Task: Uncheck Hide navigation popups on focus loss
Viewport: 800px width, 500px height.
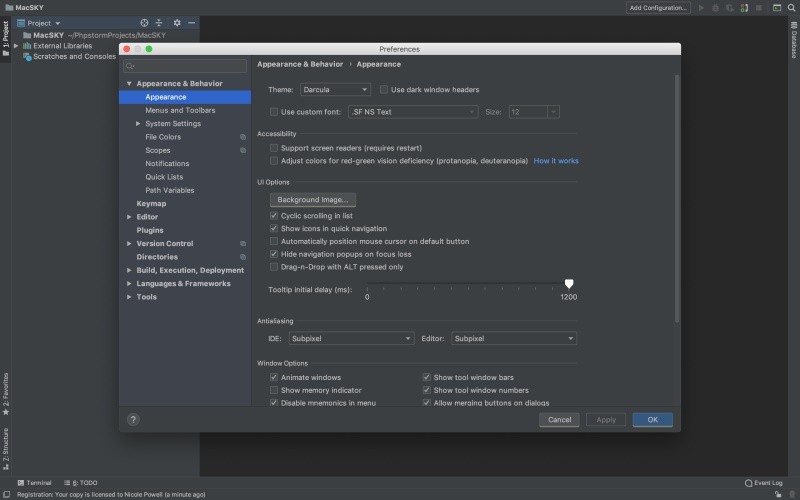Action: click(x=274, y=254)
